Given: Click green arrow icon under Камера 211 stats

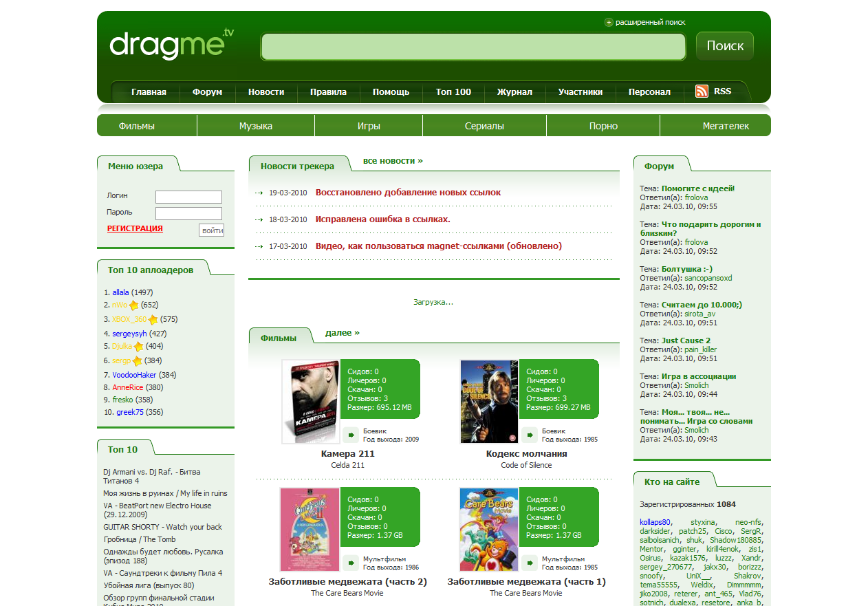Looking at the screenshot, I should [x=351, y=435].
